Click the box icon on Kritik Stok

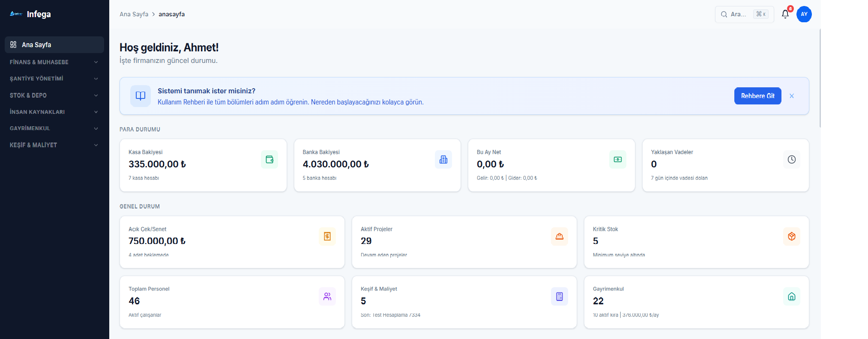[x=791, y=237]
